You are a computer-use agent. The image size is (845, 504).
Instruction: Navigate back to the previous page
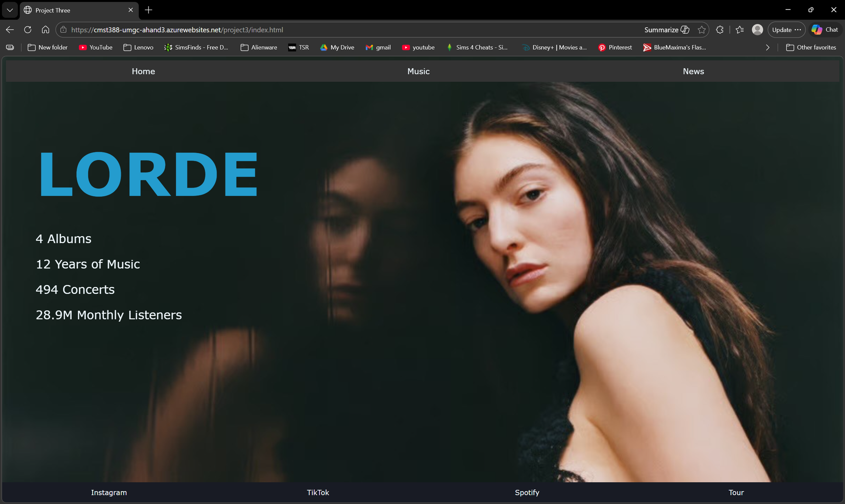point(9,29)
